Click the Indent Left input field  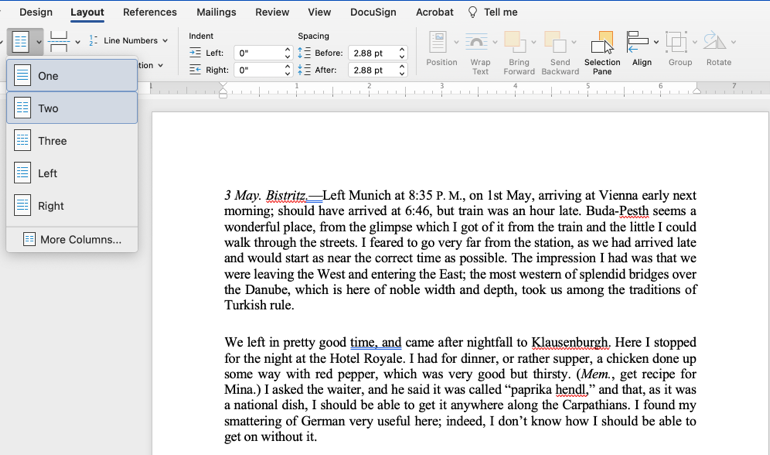[x=256, y=53]
